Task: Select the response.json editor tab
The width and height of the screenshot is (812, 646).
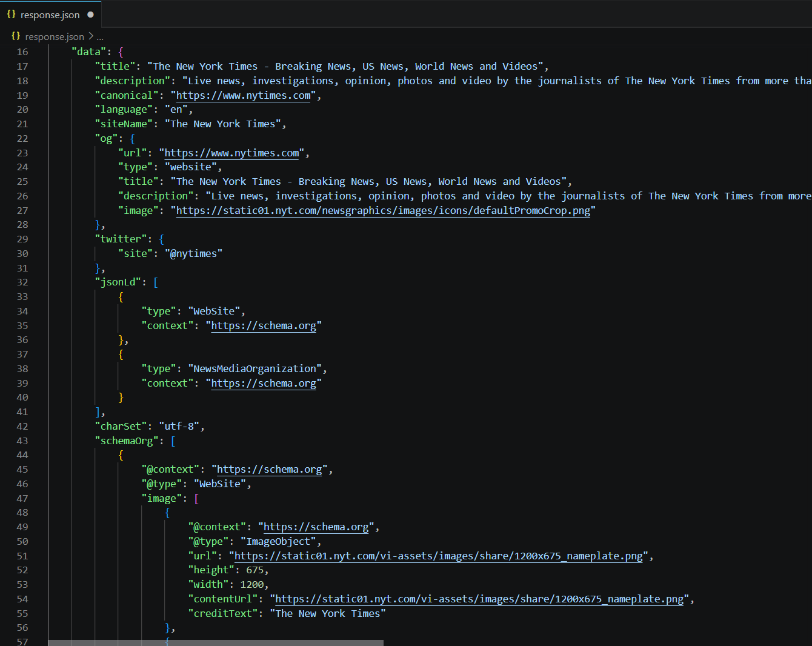Action: (x=51, y=15)
